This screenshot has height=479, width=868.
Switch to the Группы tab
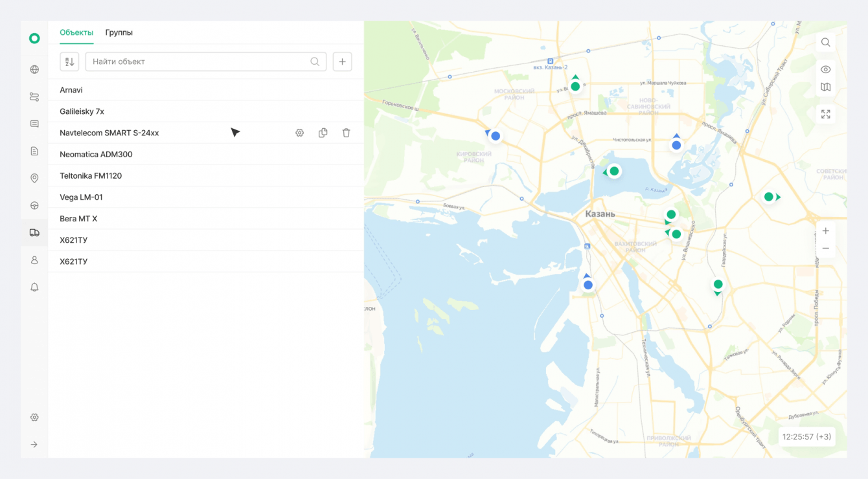119,32
